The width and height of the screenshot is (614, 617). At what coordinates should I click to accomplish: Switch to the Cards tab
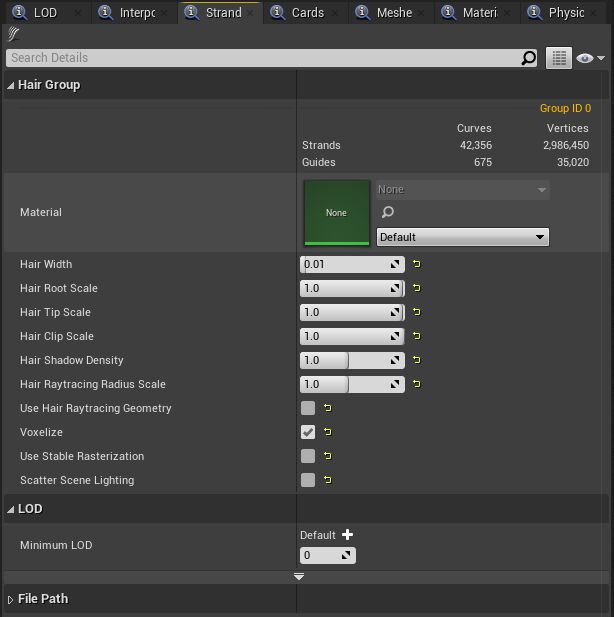306,13
